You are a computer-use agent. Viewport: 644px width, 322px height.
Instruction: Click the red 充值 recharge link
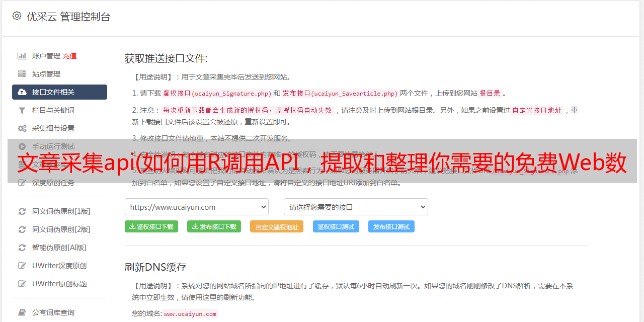pyautogui.click(x=70, y=56)
